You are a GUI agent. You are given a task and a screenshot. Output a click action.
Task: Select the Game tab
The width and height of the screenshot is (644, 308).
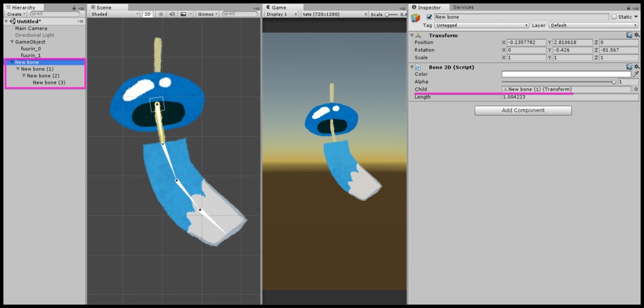click(x=278, y=7)
